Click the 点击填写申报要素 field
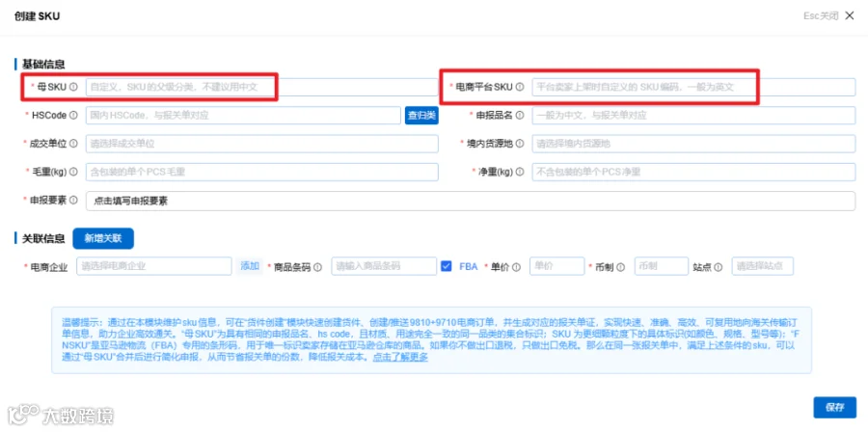Image resolution: width=868 pixels, height=432 pixels. click(471, 201)
